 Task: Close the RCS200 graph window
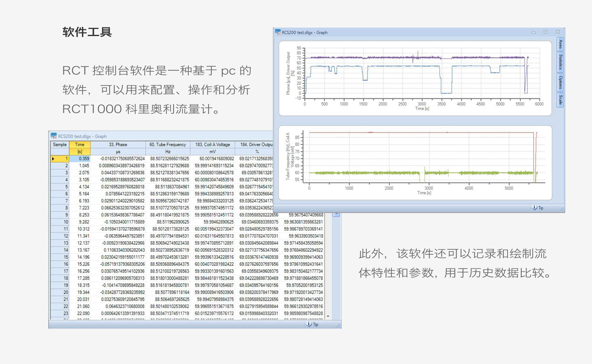pyautogui.click(x=558, y=32)
